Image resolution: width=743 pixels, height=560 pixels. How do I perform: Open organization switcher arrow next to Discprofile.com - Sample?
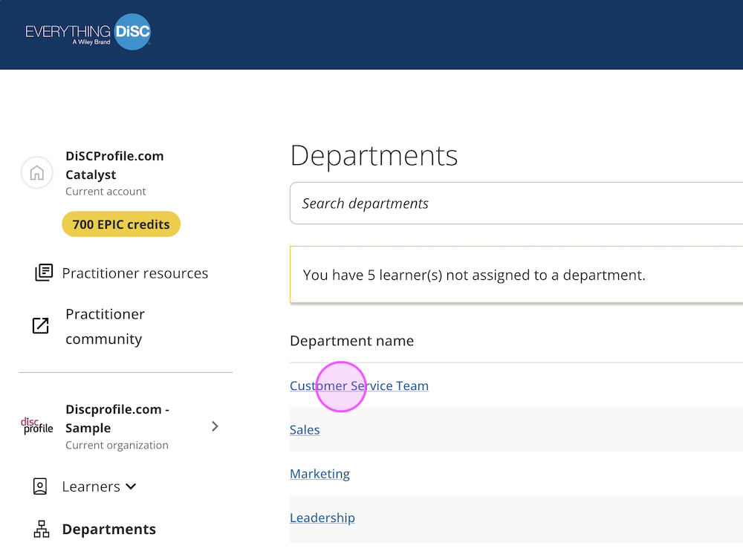215,426
